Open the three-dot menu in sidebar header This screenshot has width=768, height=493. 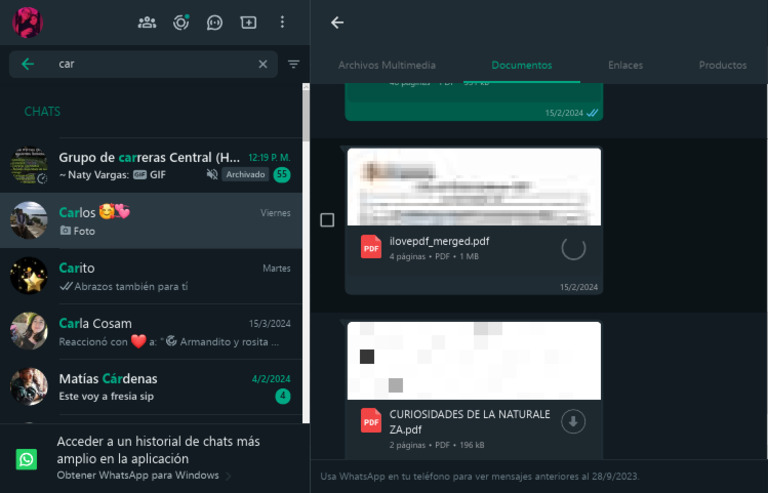point(282,23)
